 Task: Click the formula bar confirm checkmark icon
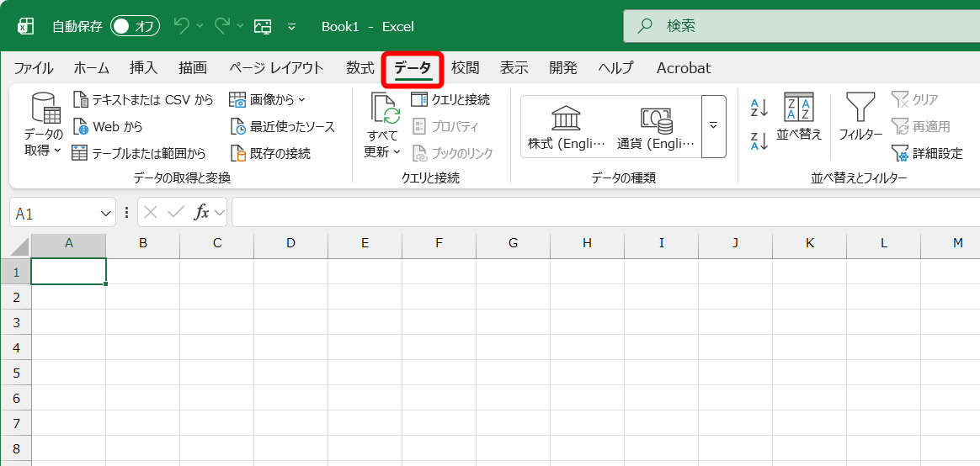(176, 213)
